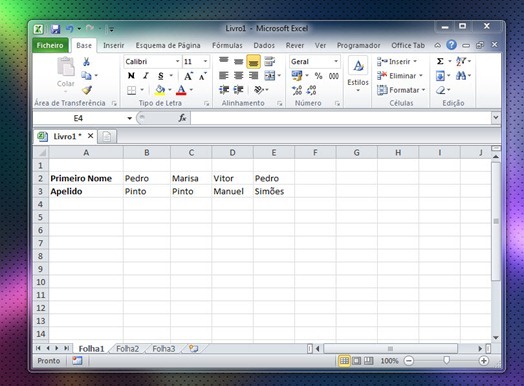This screenshot has width=524, height=386.
Task: Center text horizontally
Action: pos(239,76)
